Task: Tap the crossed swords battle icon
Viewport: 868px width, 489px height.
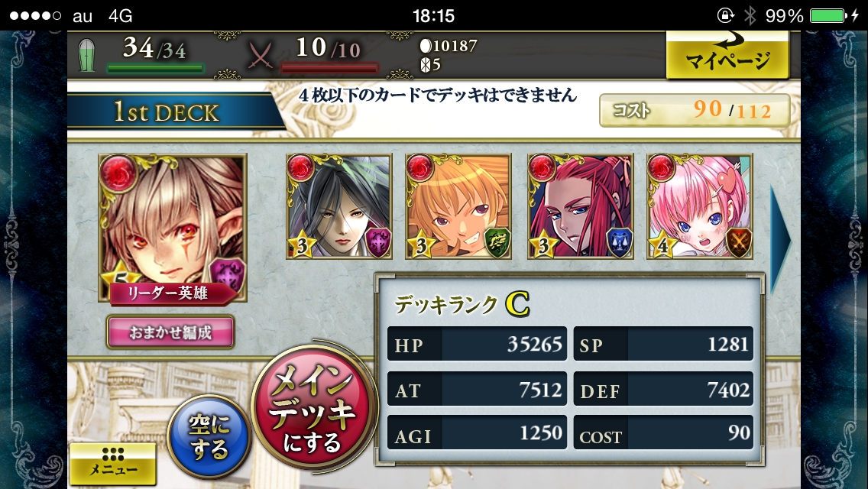Action: click(261, 55)
